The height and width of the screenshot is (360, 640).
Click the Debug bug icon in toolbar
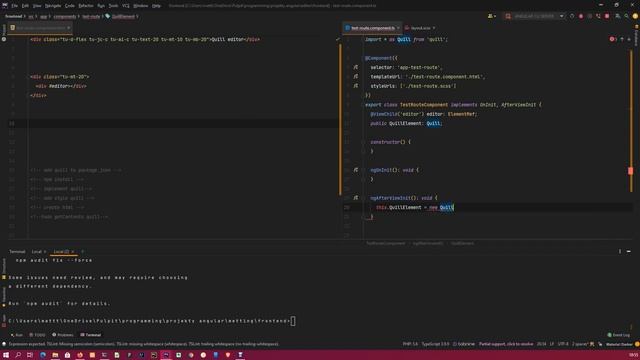click(581, 16)
